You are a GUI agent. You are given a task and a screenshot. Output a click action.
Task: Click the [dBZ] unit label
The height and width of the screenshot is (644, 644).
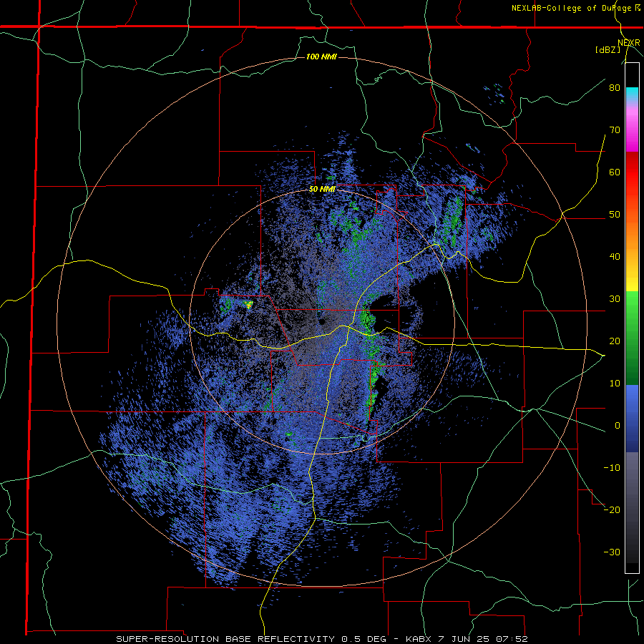pyautogui.click(x=608, y=50)
